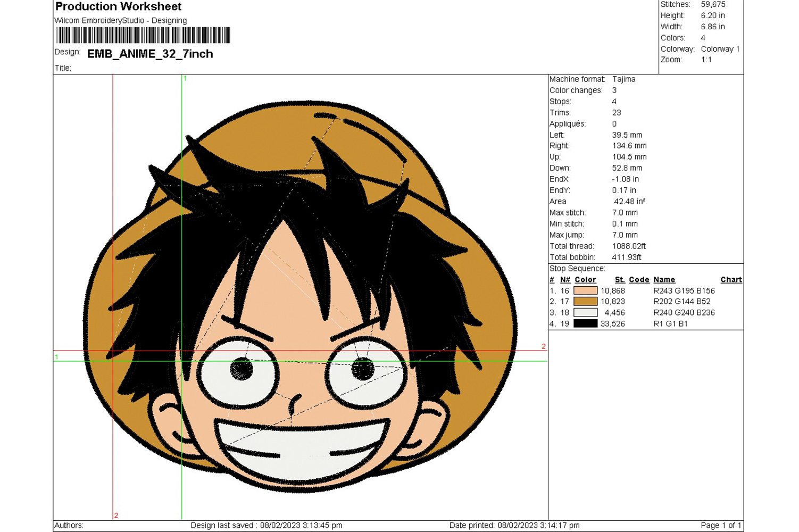Pick the off-white color swatch in row 3
This screenshot has width=799, height=532.
point(585,313)
